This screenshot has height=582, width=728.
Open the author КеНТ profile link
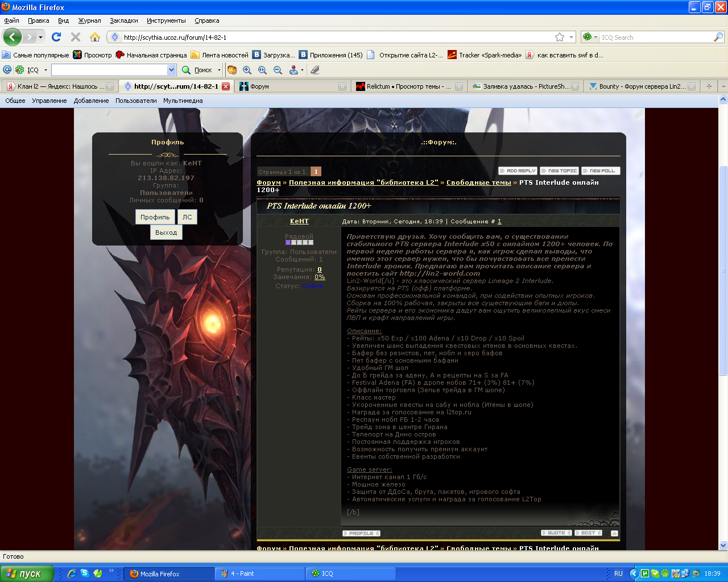[x=299, y=222]
